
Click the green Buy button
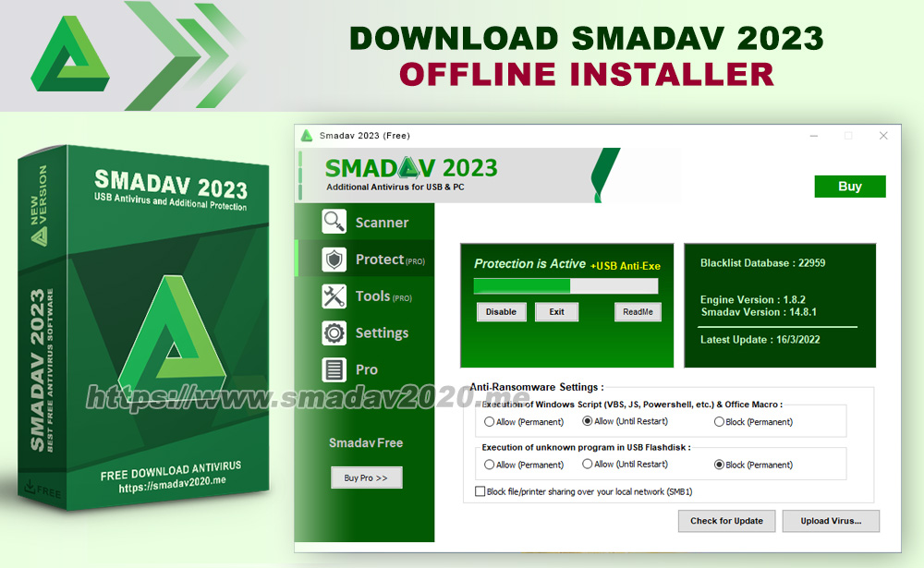[x=850, y=187]
